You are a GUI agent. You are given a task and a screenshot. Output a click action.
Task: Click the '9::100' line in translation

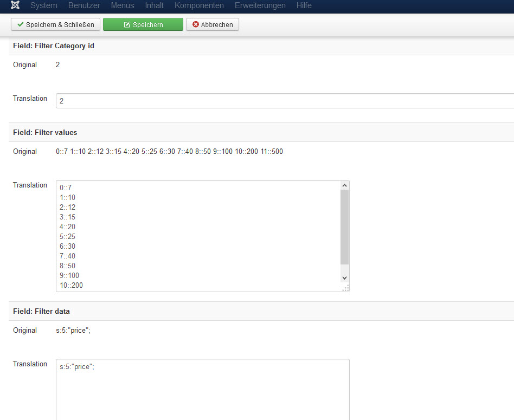point(69,275)
